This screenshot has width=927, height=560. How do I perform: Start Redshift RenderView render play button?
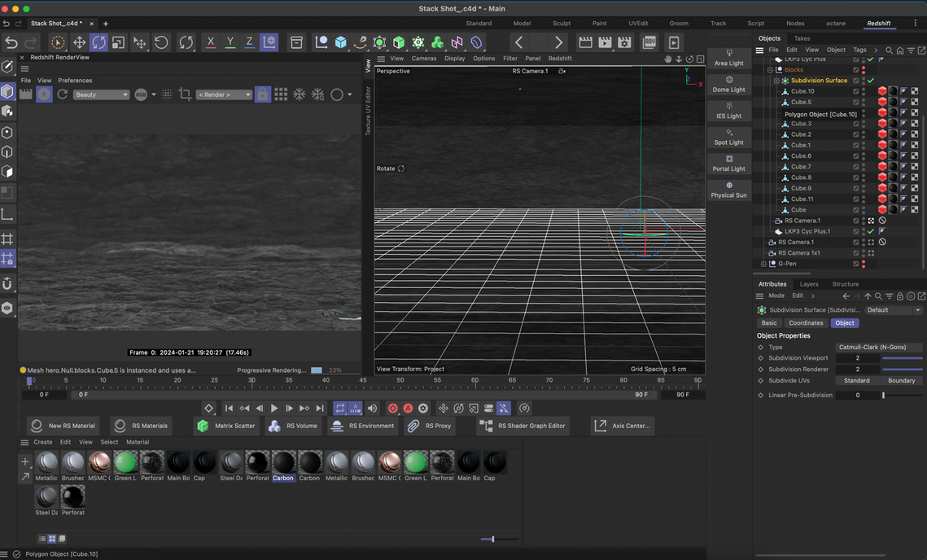44,94
